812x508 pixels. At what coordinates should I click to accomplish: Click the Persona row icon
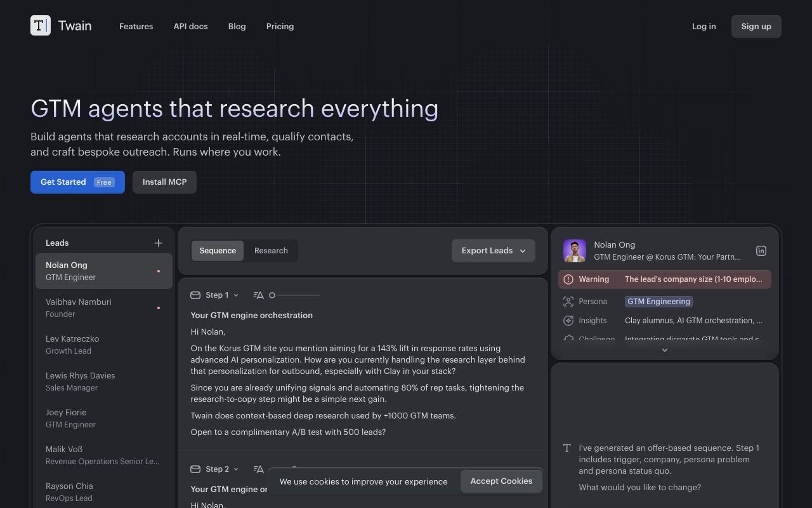(568, 301)
